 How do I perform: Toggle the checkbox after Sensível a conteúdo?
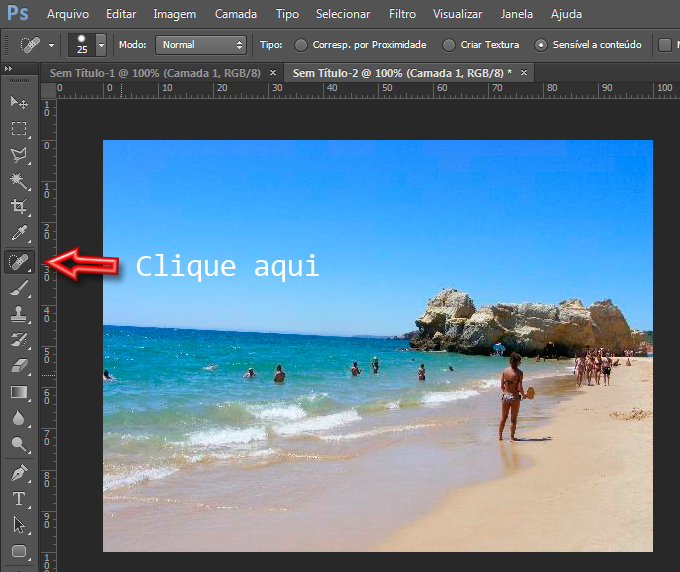click(665, 45)
